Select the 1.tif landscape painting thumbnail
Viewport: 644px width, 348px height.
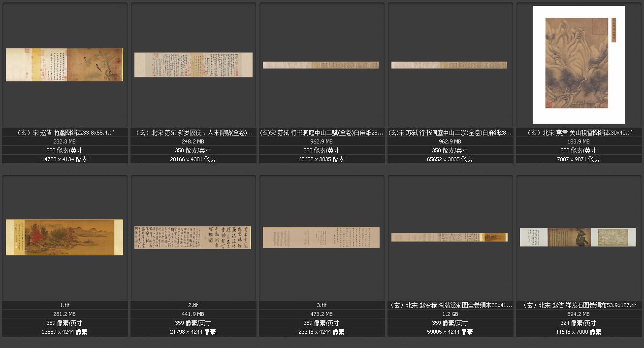(x=64, y=237)
